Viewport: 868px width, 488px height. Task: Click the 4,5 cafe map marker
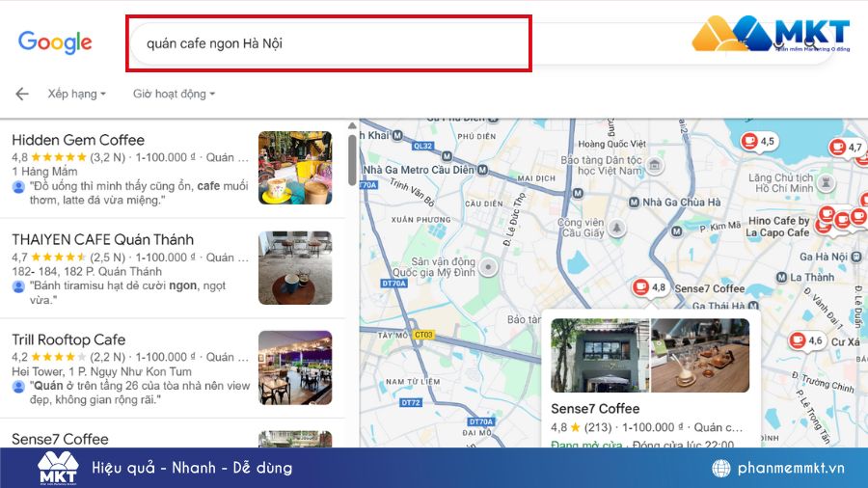tap(749, 142)
